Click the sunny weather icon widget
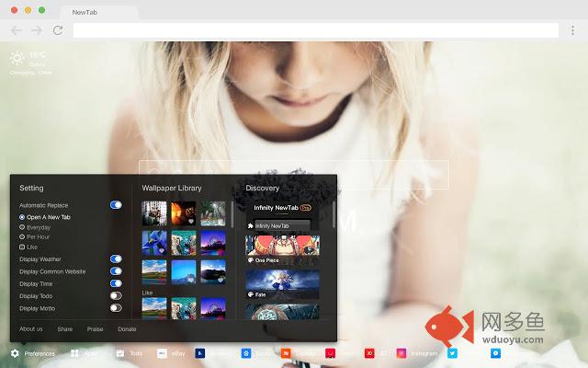 point(17,58)
